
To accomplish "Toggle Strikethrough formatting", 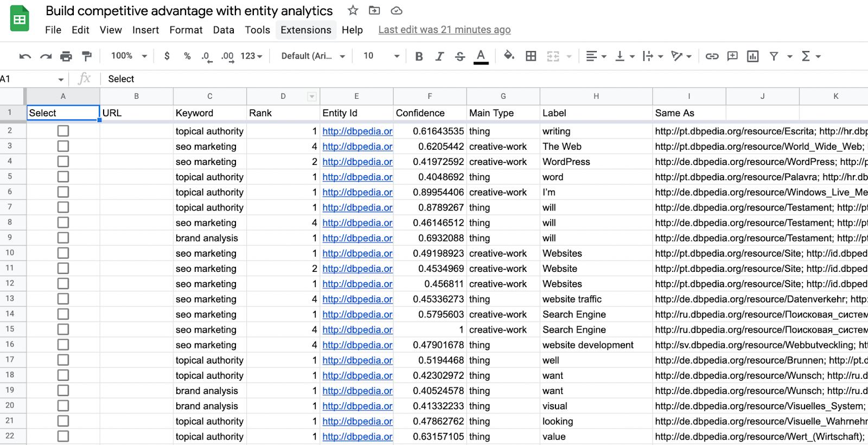I will point(460,56).
